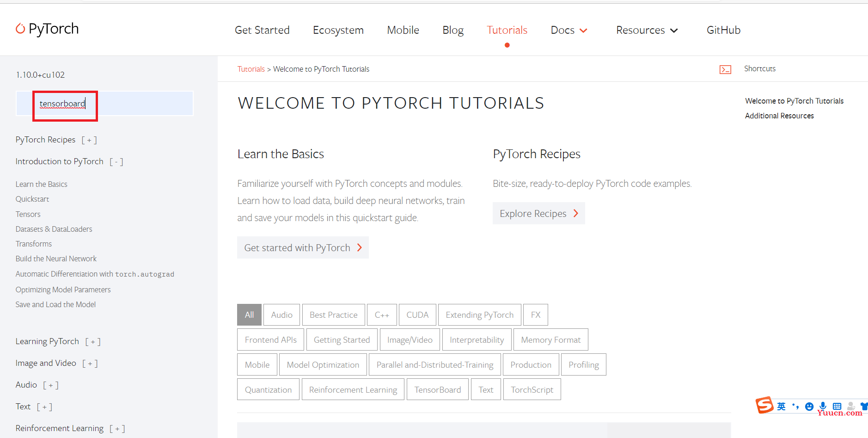Filter by Memory Format tag
Viewport: 868px width, 438px height.
point(551,339)
